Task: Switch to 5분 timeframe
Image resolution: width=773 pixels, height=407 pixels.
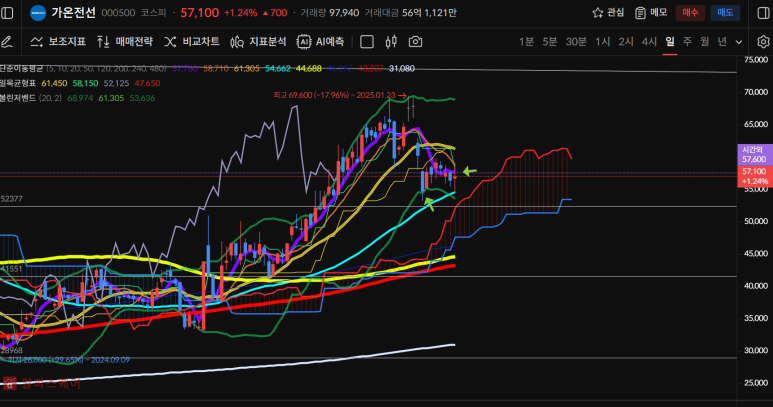Action: (550, 42)
